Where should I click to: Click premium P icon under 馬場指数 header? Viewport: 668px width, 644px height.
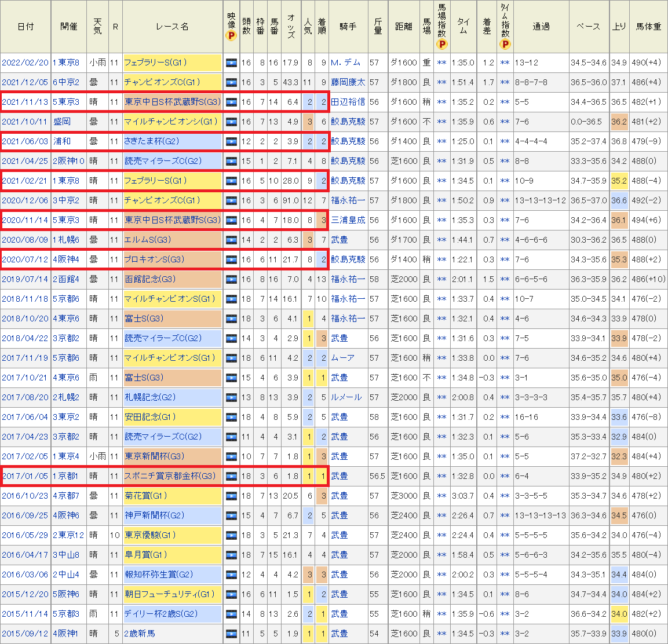[442, 44]
